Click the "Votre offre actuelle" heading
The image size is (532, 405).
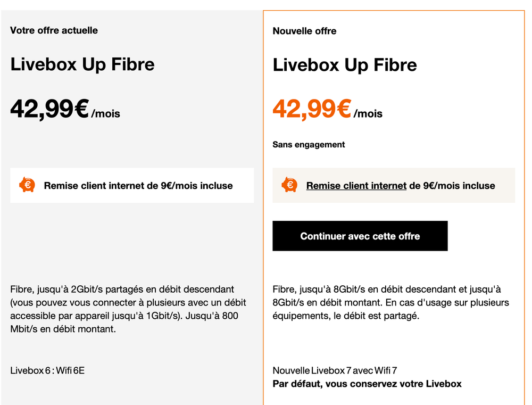pyautogui.click(x=54, y=30)
